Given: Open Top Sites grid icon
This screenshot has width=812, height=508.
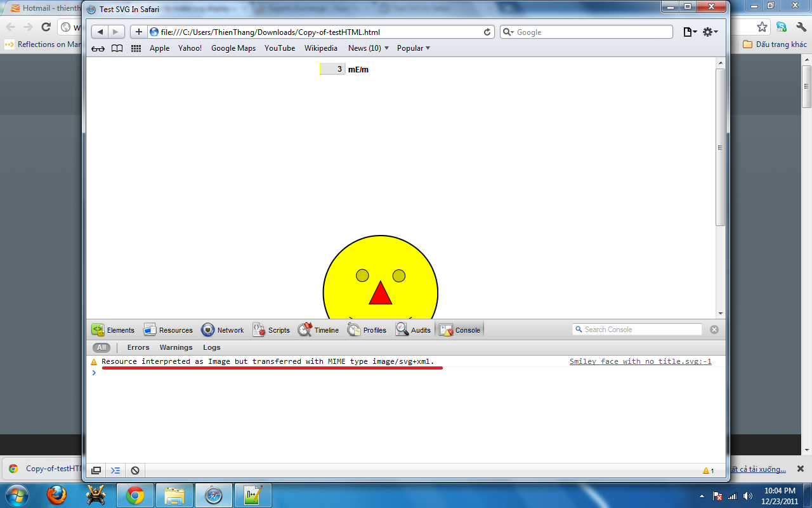Looking at the screenshot, I should pyautogui.click(x=136, y=48).
